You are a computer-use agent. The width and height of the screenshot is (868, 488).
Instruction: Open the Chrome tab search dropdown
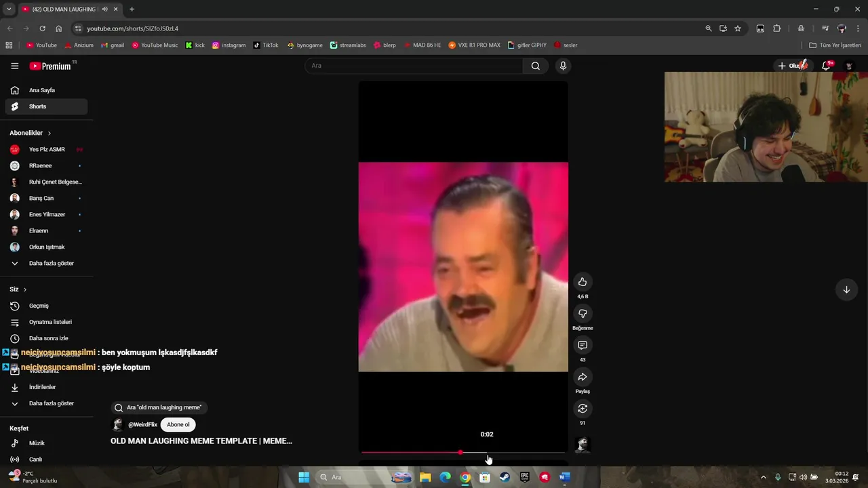click(9, 9)
